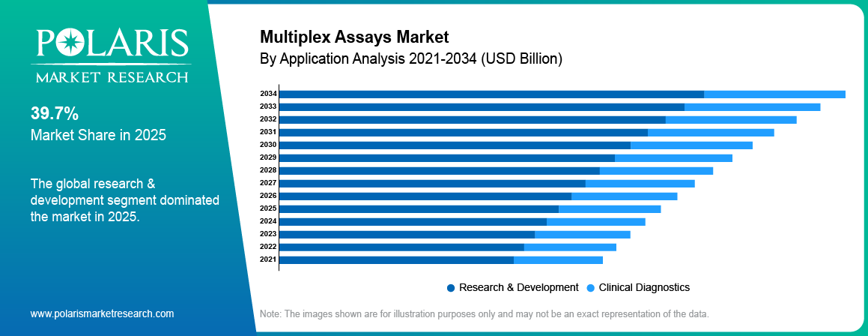The image size is (868, 336).
Task: Click the By Application Analysis subtitle
Action: [410, 58]
